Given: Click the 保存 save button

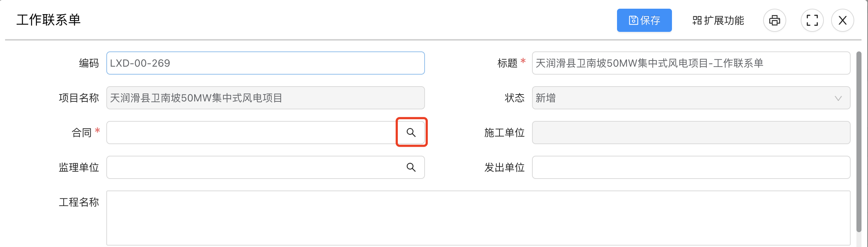Looking at the screenshot, I should click(644, 20).
